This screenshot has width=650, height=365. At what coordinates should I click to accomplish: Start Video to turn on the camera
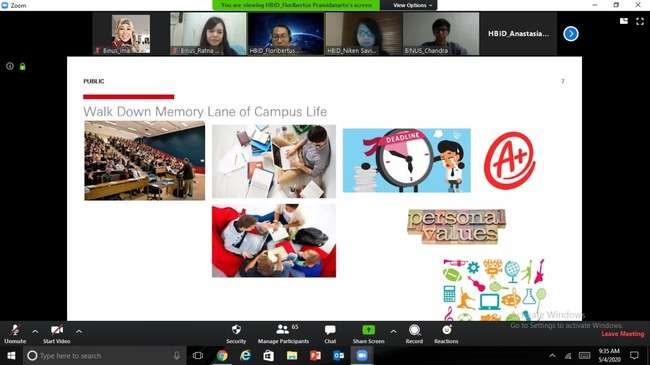point(56,333)
